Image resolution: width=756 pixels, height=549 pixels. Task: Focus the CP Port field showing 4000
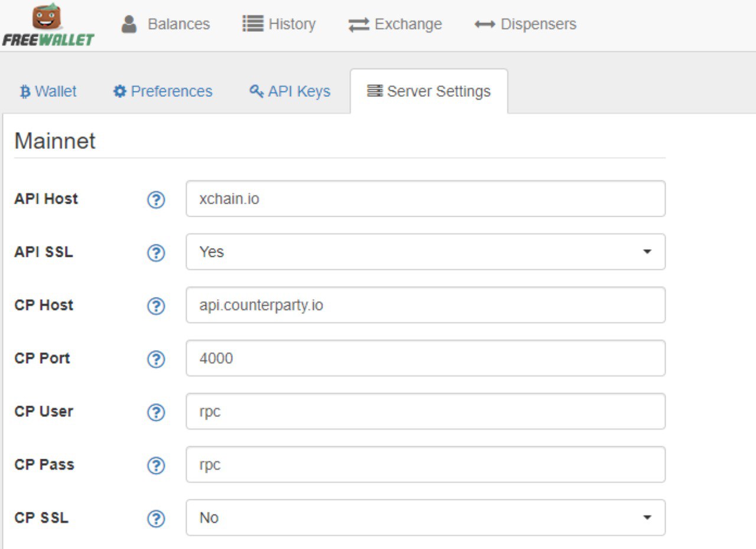(426, 358)
